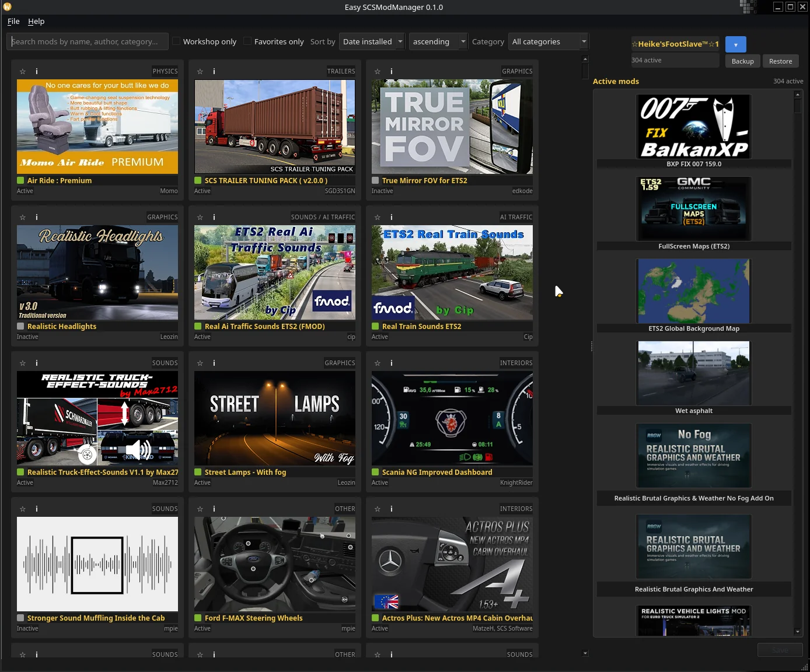Star the Real Ai Traffic Sounds mod
This screenshot has width=810, height=672.
coord(200,217)
